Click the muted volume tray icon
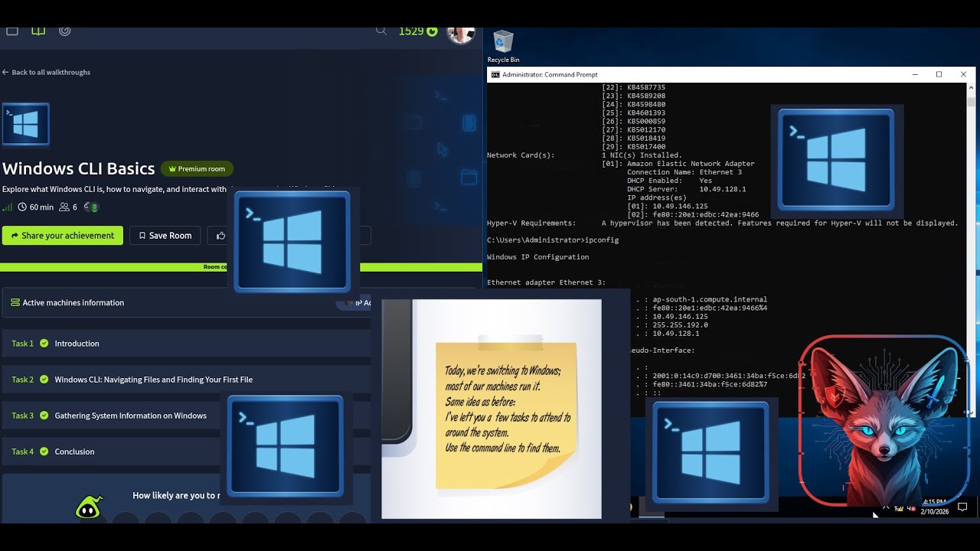Image resolution: width=980 pixels, height=551 pixels. tap(911, 508)
